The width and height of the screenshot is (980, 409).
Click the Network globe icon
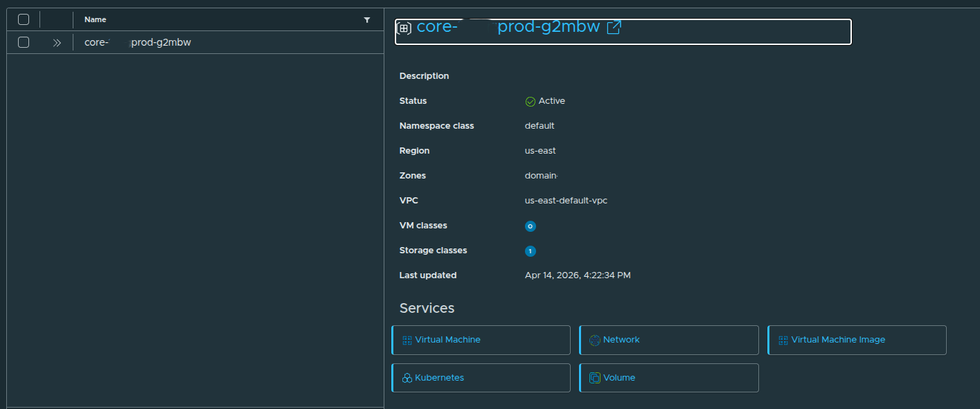[594, 340]
